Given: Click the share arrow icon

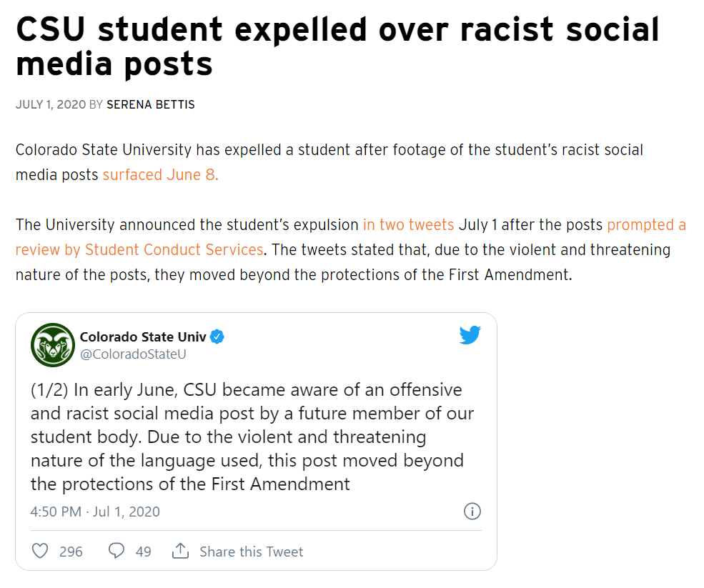Looking at the screenshot, I should click(180, 551).
